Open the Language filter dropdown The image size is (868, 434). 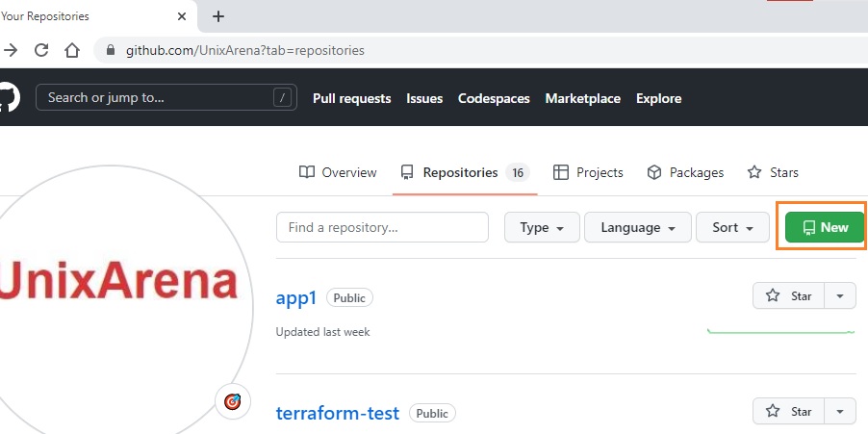(x=638, y=227)
